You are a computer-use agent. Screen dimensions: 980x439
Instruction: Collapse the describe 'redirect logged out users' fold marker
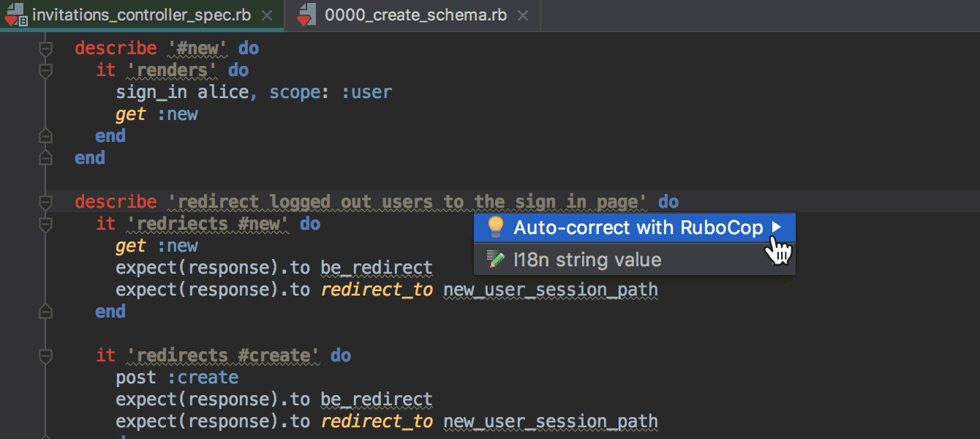point(45,202)
